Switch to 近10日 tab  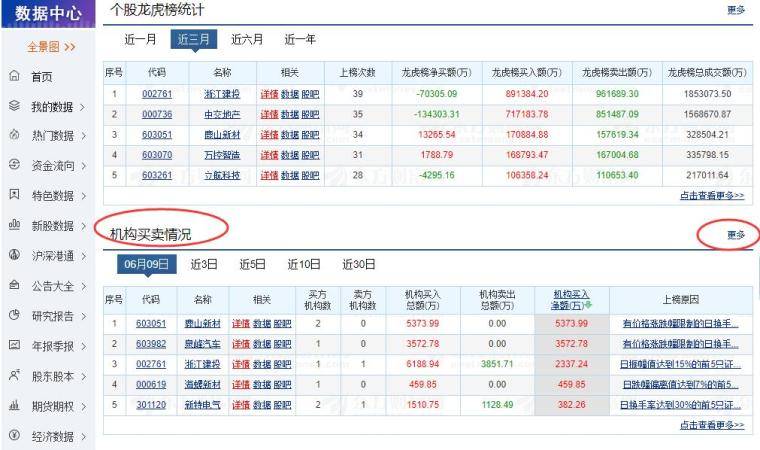pyautogui.click(x=304, y=264)
